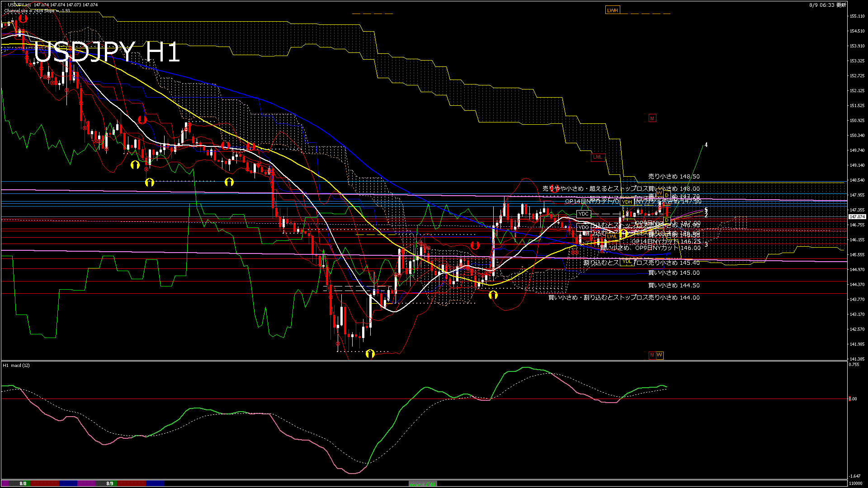Select the YDC yesterday-close tag
Viewport: 868px width, 488px height.
coord(584,214)
